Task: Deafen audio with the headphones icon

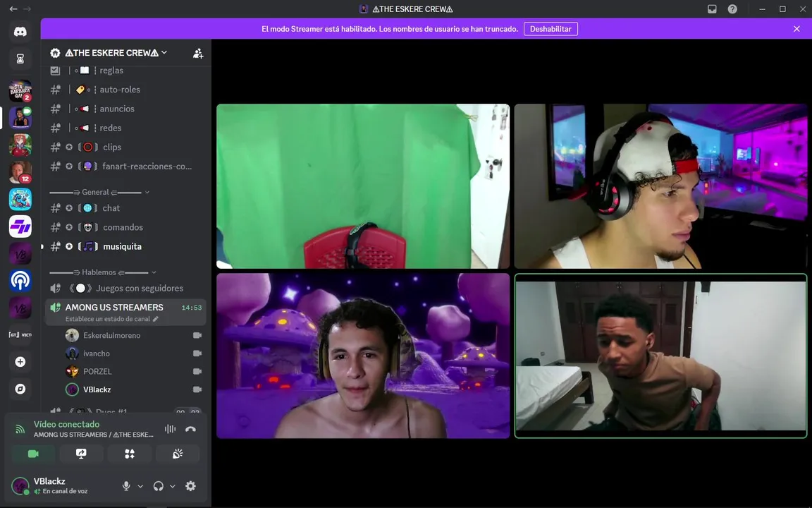Action: click(159, 485)
